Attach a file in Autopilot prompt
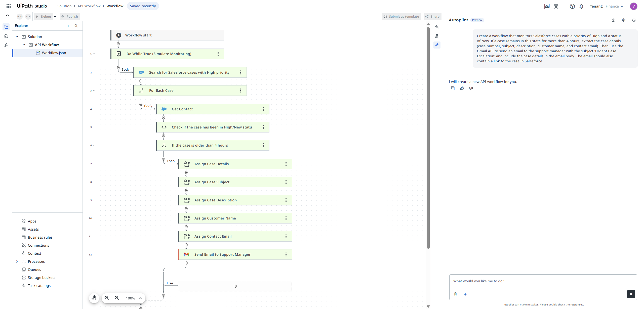The height and width of the screenshot is (309, 644). tap(455, 294)
